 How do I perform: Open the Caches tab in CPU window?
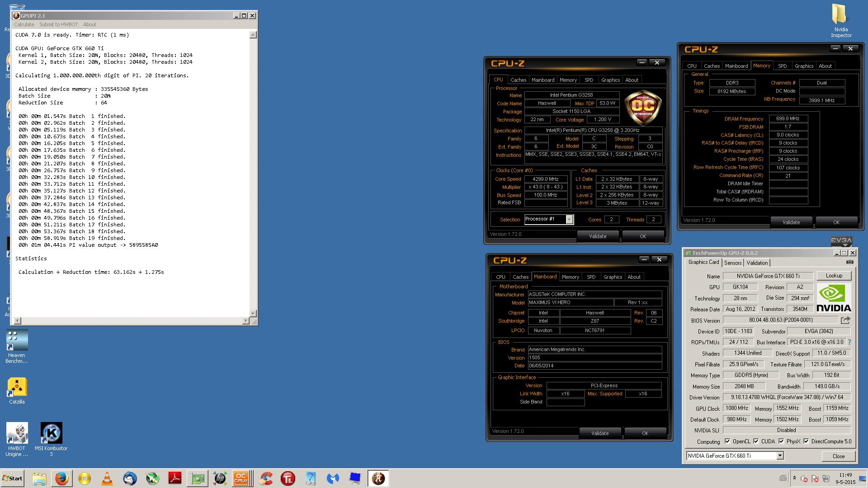coord(518,80)
